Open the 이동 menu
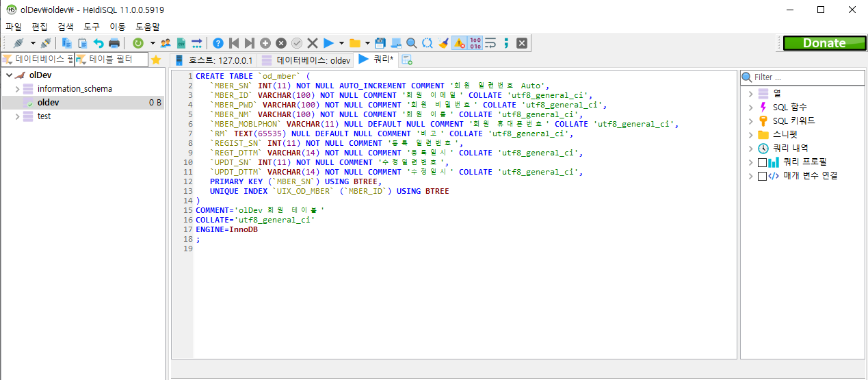 tap(118, 27)
